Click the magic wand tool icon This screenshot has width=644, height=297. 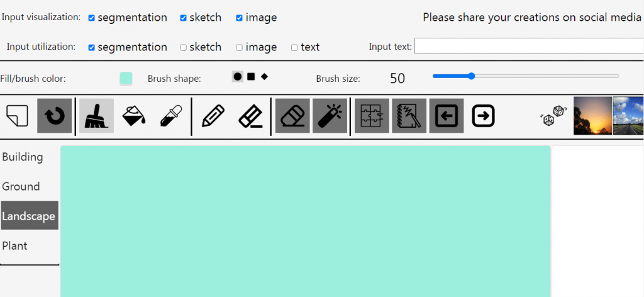(330, 116)
